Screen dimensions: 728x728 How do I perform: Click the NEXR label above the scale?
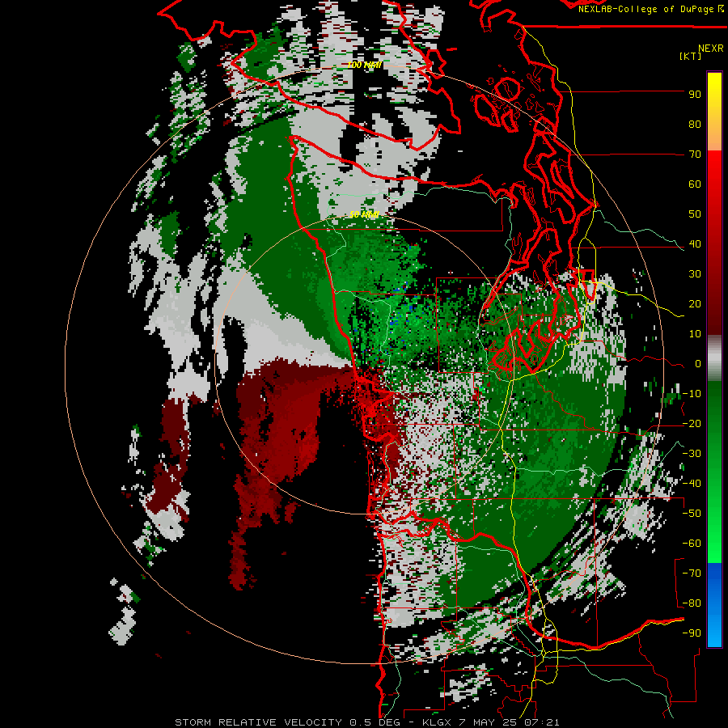tap(710, 49)
